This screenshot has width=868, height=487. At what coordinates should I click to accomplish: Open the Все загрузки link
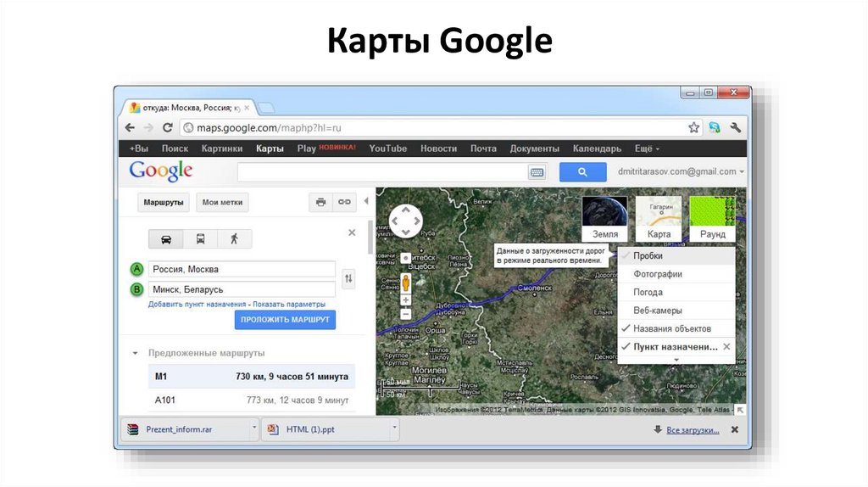[x=693, y=430]
